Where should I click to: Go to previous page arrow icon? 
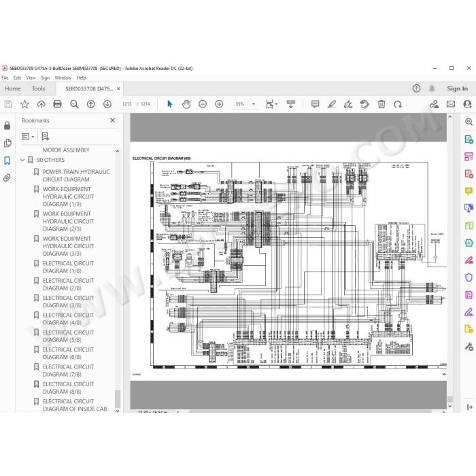click(90, 104)
